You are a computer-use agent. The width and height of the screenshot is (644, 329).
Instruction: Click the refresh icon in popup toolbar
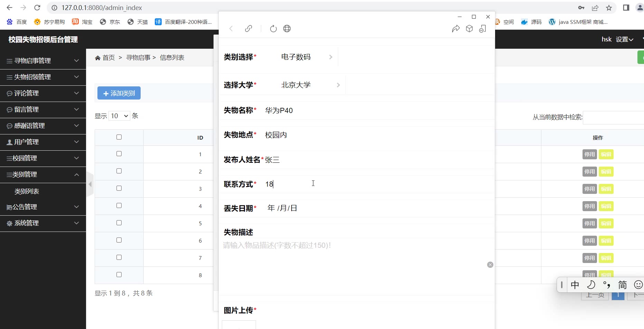273,29
